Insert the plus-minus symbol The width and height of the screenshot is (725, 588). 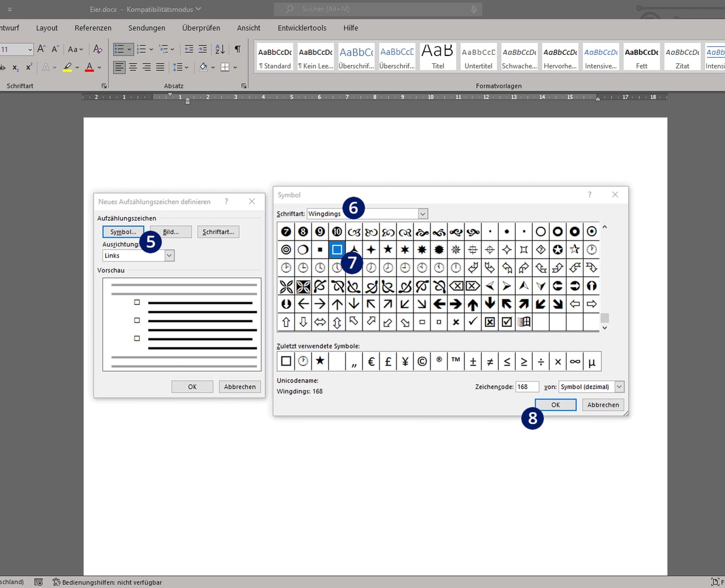(473, 362)
